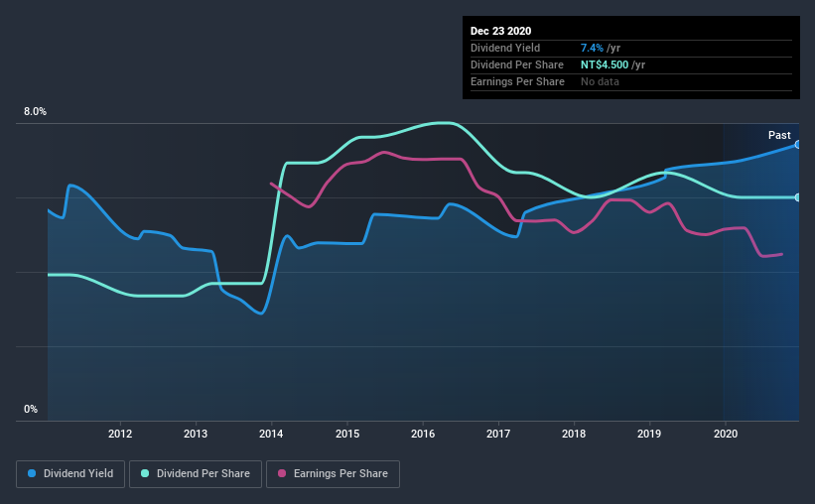
Task: Select the 2018 tick on the x-axis
Action: point(574,434)
